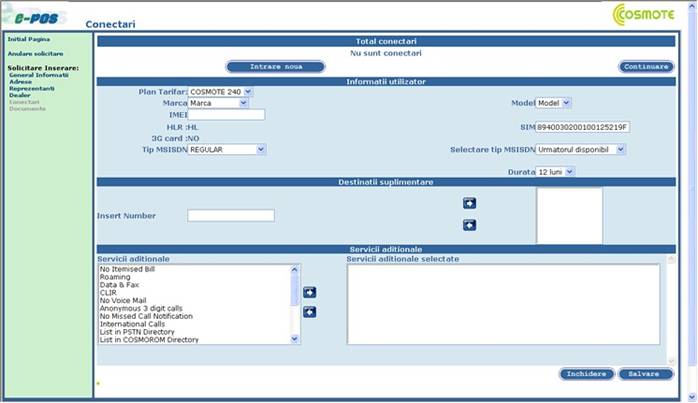Select Roaming in the Servicii aditionale list
This screenshot has width=698, height=403.
115,278
